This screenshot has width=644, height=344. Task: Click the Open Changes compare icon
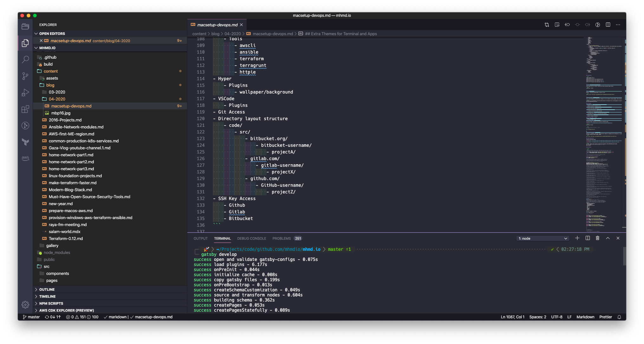547,25
